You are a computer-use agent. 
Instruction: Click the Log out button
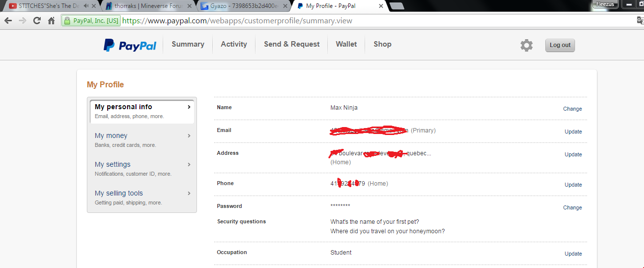coord(560,45)
